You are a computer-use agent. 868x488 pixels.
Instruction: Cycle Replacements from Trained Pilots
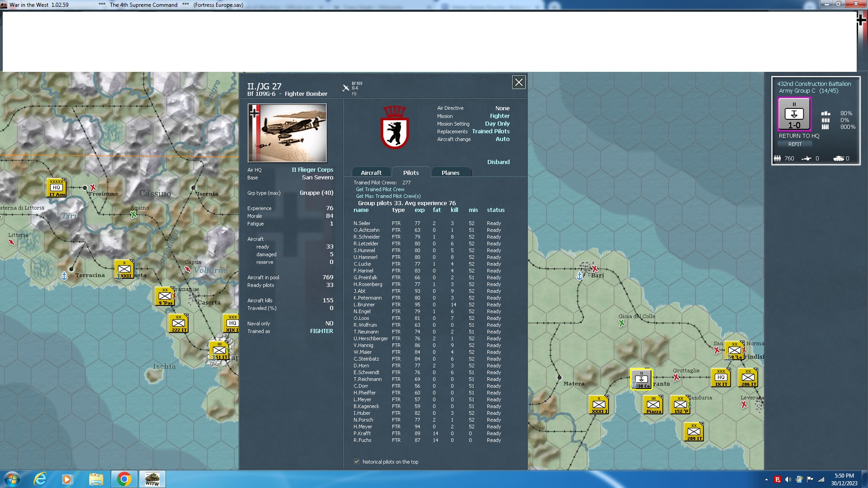click(x=491, y=131)
